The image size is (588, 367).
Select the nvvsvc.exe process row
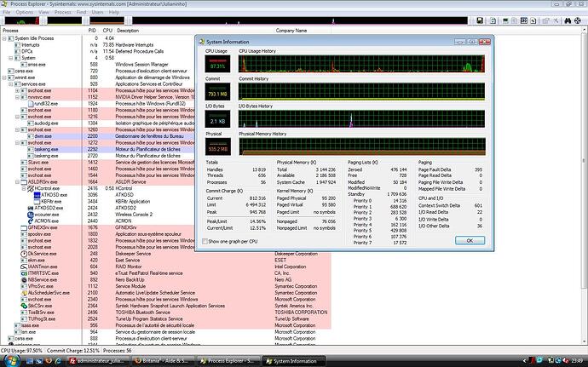[x=51, y=97]
